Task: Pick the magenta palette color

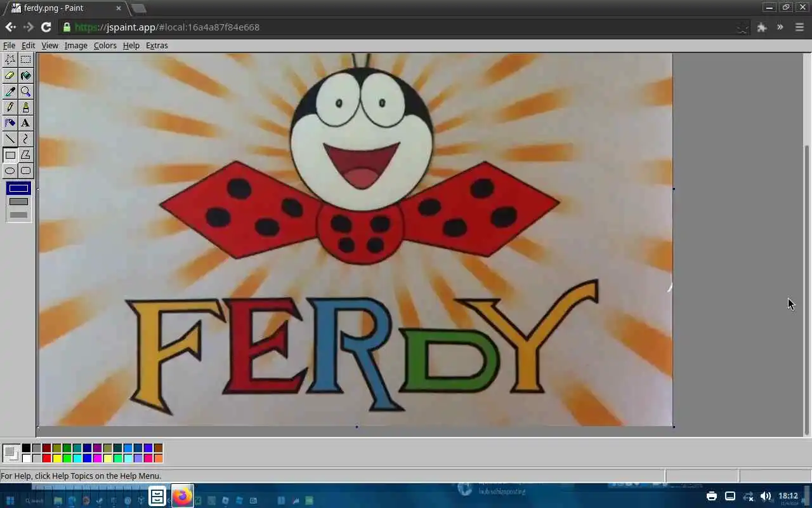Action: point(98,458)
